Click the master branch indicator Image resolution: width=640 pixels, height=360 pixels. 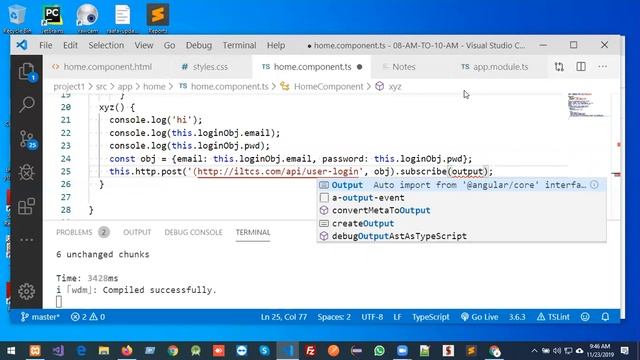[40, 317]
